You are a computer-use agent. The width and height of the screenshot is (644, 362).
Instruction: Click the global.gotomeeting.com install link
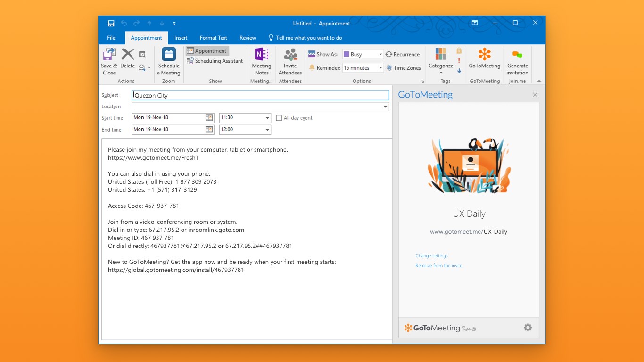point(176,270)
